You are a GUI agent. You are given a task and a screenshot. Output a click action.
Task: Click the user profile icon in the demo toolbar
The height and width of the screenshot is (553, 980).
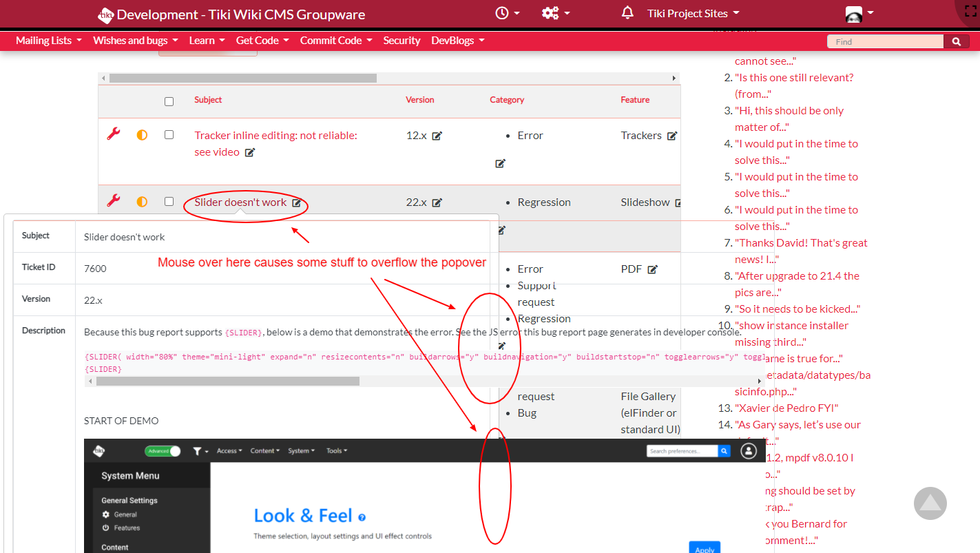tap(748, 451)
